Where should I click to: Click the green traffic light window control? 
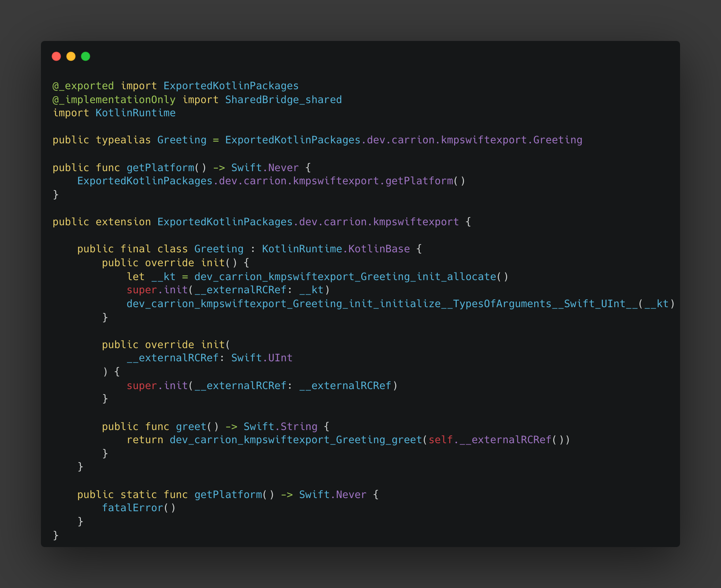tap(86, 56)
